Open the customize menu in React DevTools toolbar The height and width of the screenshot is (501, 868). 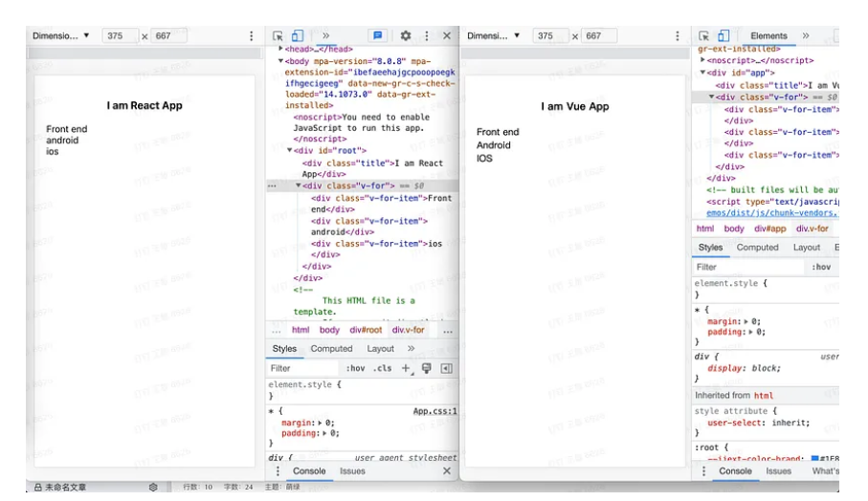pos(426,36)
